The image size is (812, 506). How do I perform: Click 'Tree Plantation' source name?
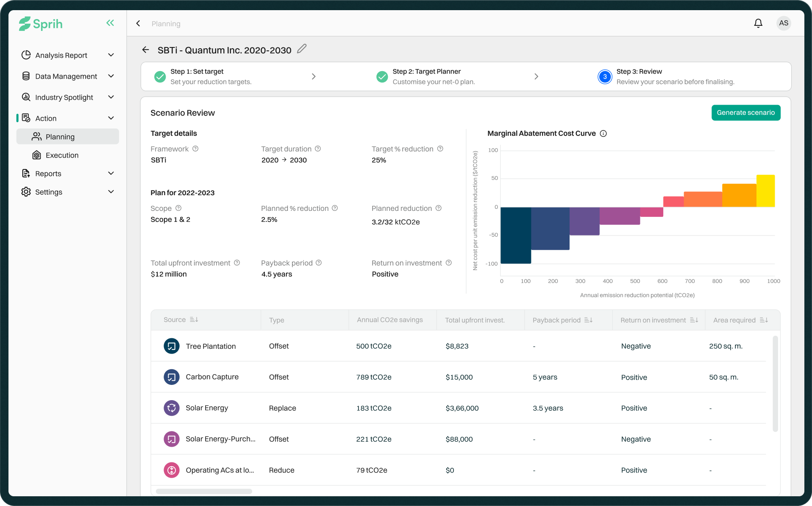pos(211,346)
